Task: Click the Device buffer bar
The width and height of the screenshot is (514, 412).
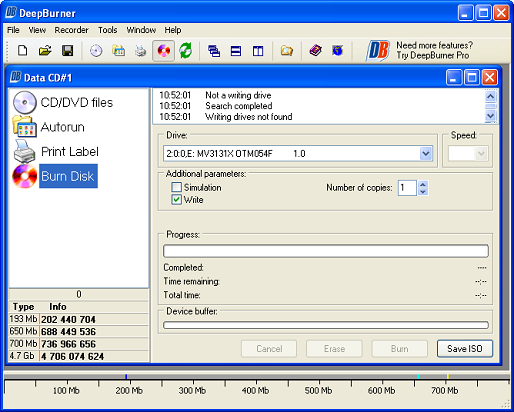Action: pos(326,325)
